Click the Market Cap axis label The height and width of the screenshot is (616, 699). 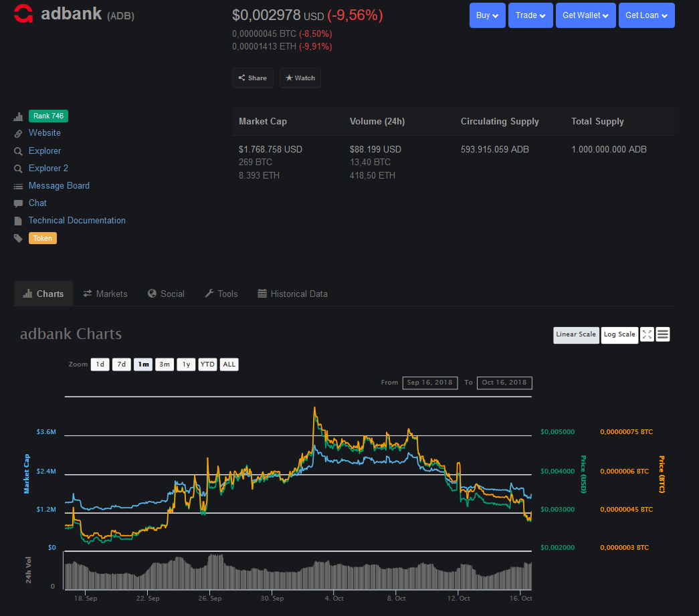pos(27,474)
